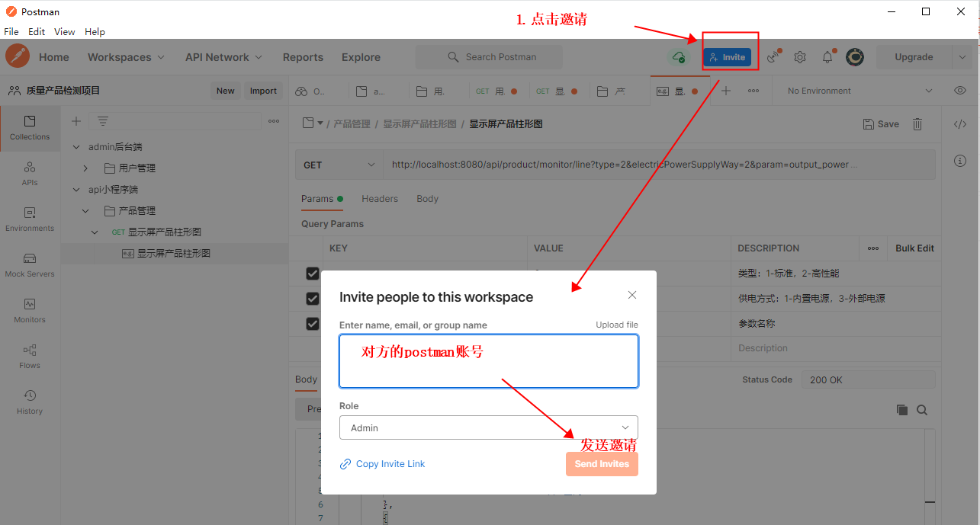The image size is (980, 525).
Task: Open the API Network dropdown menu
Action: click(x=223, y=57)
